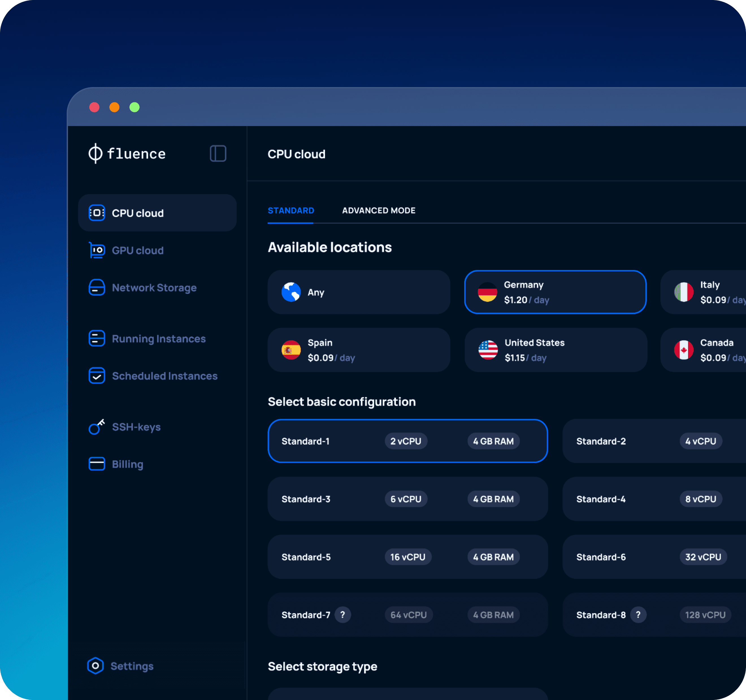Switch to the Standard tab

point(291,211)
